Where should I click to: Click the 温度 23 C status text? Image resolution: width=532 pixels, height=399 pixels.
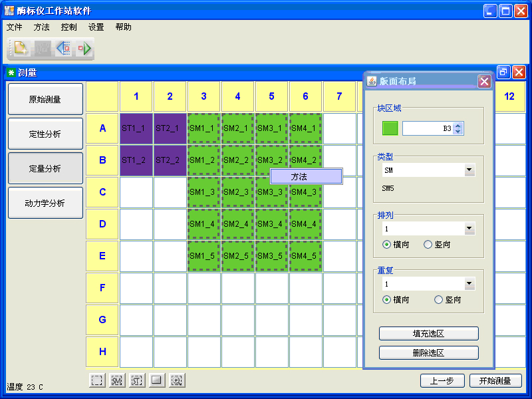click(x=25, y=387)
